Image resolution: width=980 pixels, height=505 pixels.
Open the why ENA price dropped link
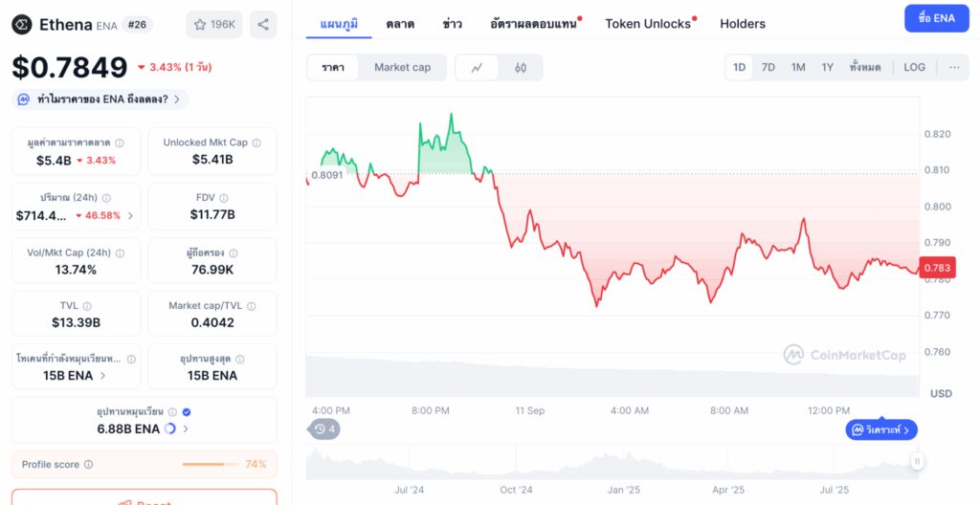100,99
